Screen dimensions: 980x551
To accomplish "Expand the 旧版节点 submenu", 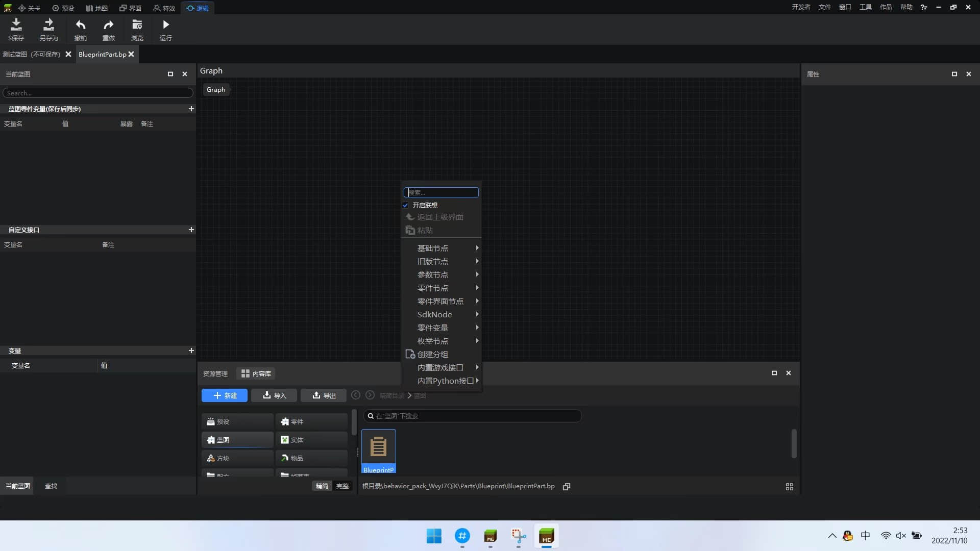I will tap(442, 261).
